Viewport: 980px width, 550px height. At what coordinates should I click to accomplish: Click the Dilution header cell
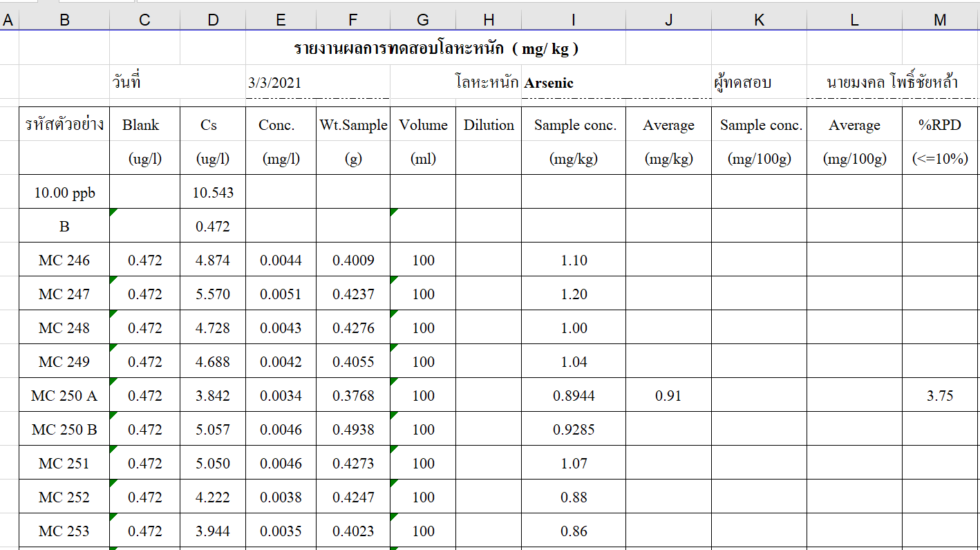coord(489,125)
